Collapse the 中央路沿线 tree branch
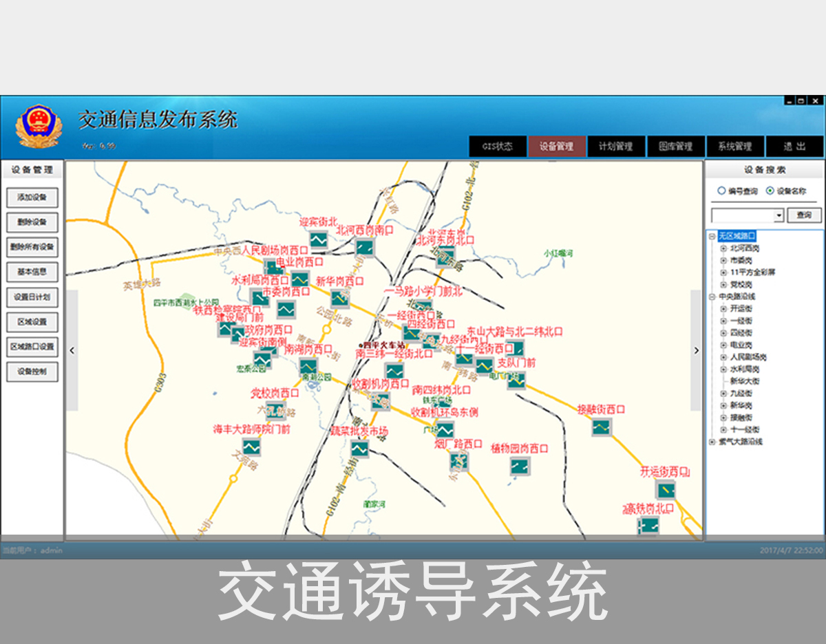The height and width of the screenshot is (644, 826). [x=712, y=296]
